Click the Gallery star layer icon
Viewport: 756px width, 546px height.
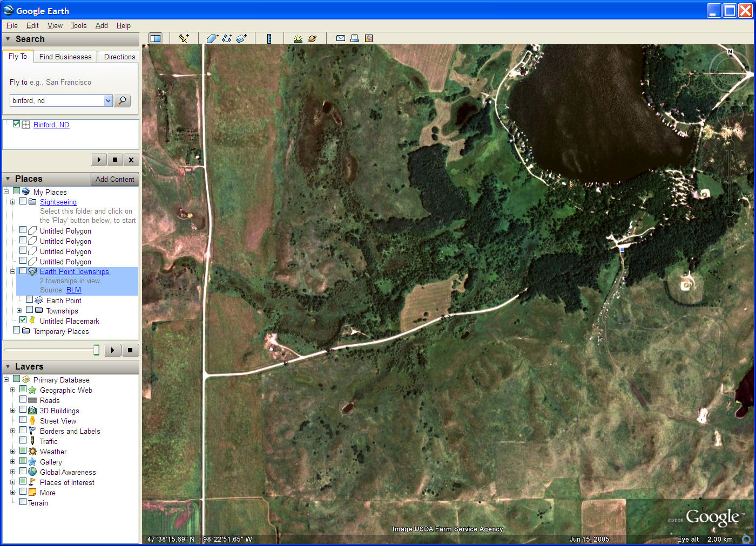pos(32,462)
